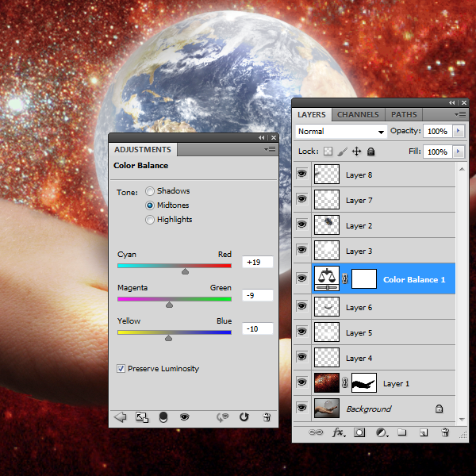The image size is (476, 476).
Task: Select Highlights tone radio button
Action: (150, 220)
